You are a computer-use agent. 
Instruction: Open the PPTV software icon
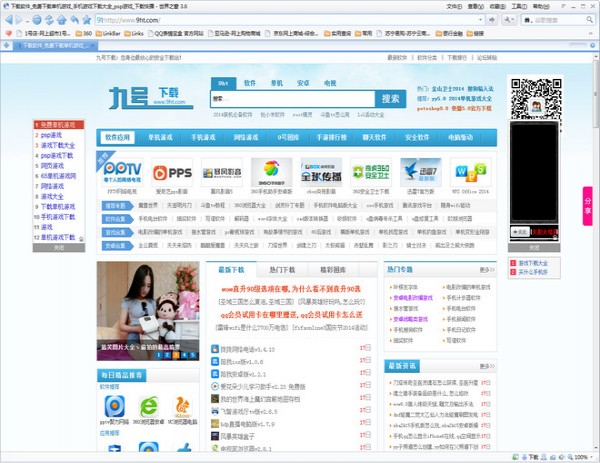point(122,172)
